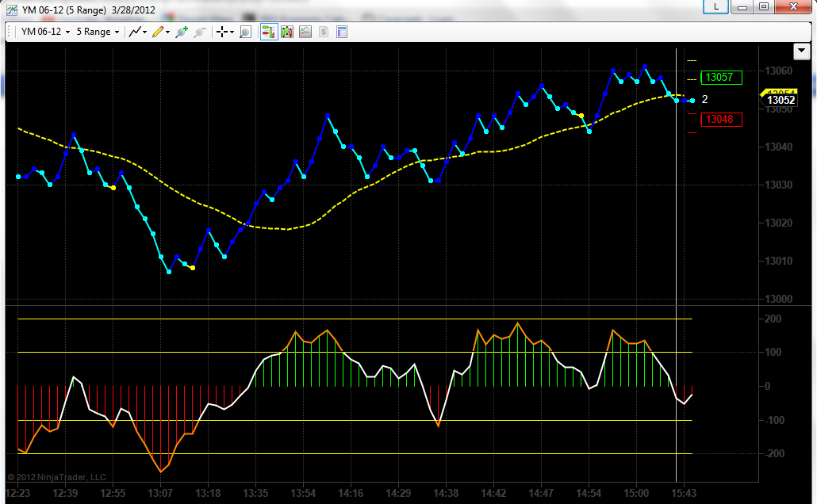Click the chart window title icon

click(x=11, y=10)
